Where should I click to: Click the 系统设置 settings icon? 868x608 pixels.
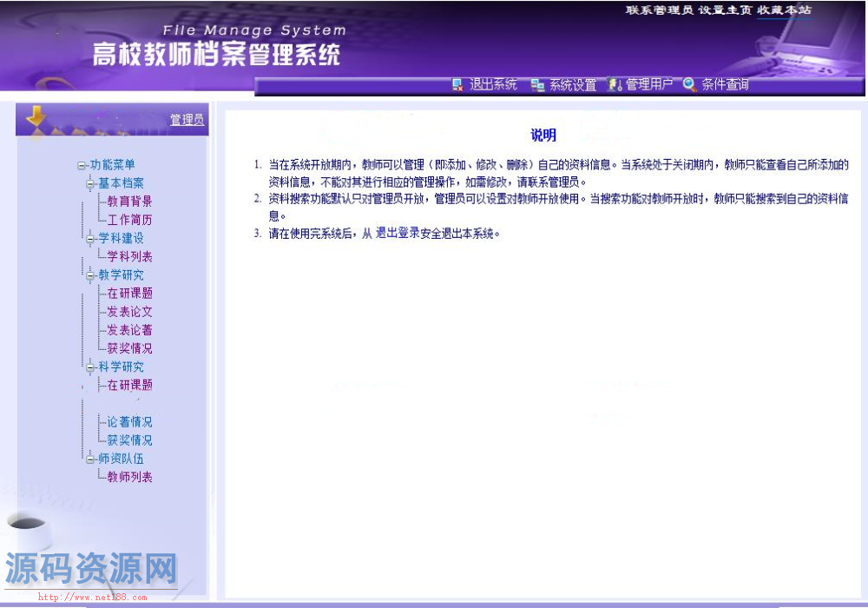[537, 85]
